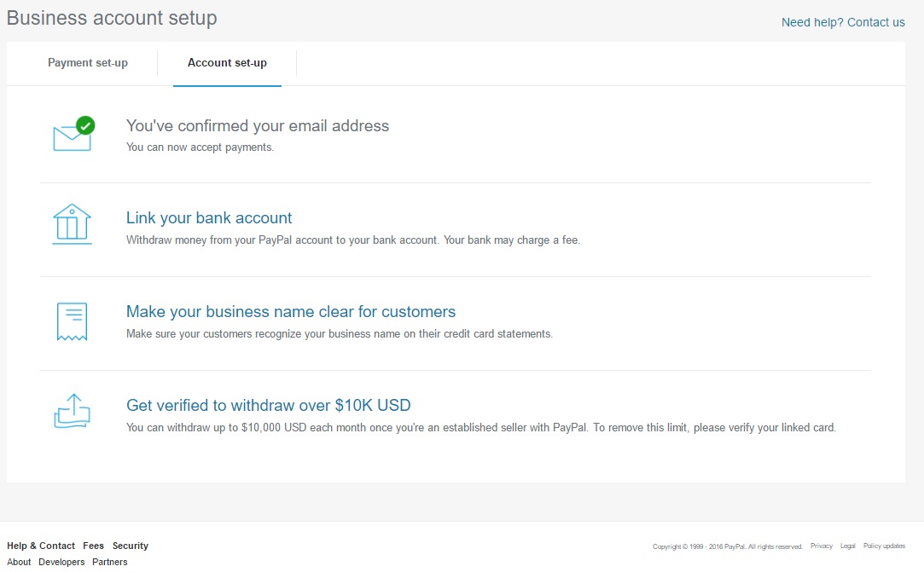
Task: Click the You've confirmed your email address heading
Action: point(258,126)
